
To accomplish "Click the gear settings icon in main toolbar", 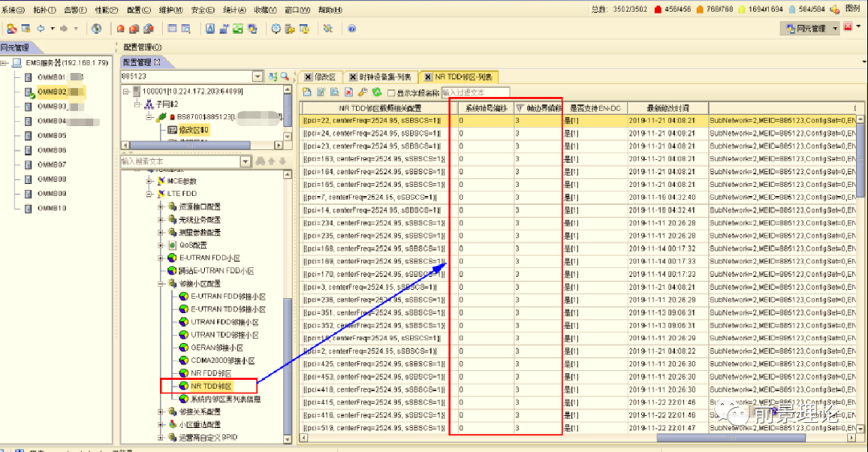I will tap(276, 28).
